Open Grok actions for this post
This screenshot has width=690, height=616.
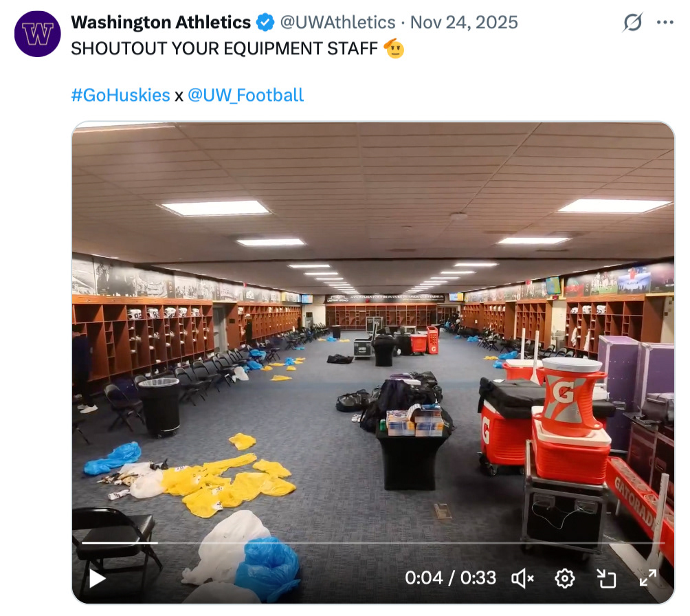tap(632, 23)
